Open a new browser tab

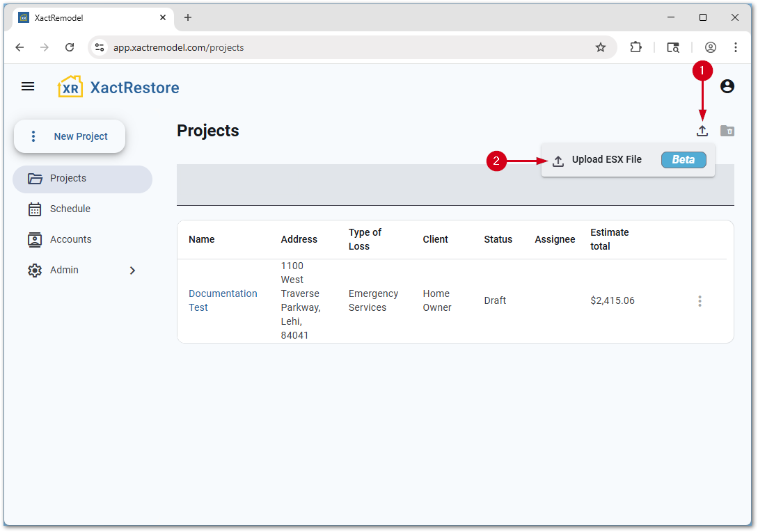coord(188,17)
